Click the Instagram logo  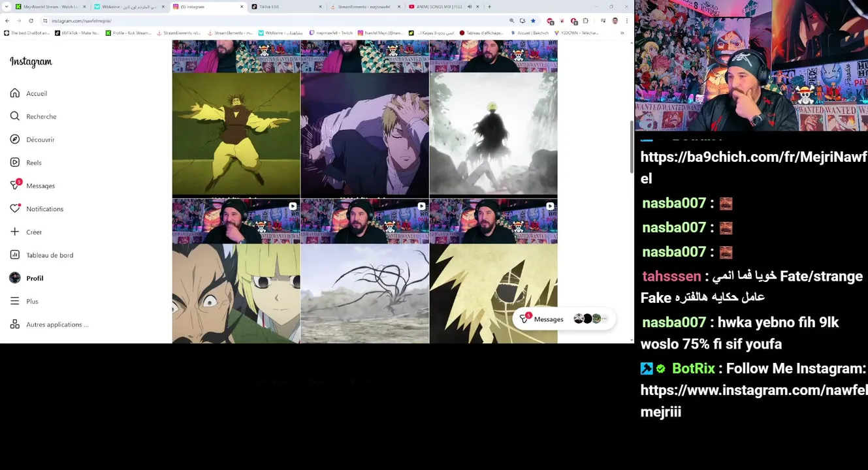[x=31, y=61]
